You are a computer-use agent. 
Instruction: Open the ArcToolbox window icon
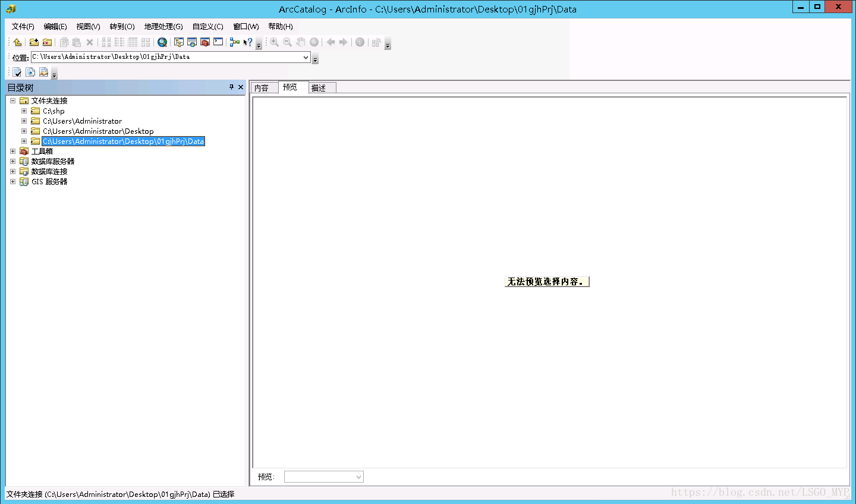tap(205, 42)
